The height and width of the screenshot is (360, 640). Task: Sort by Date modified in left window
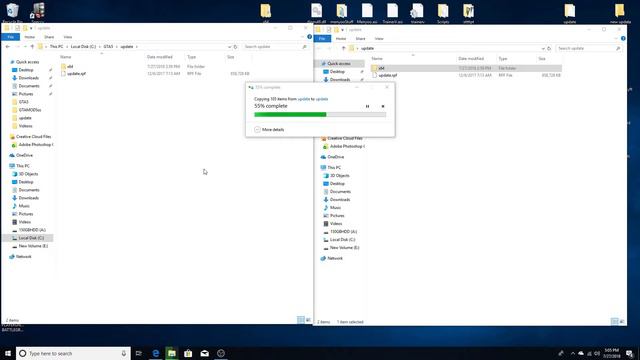click(x=160, y=57)
